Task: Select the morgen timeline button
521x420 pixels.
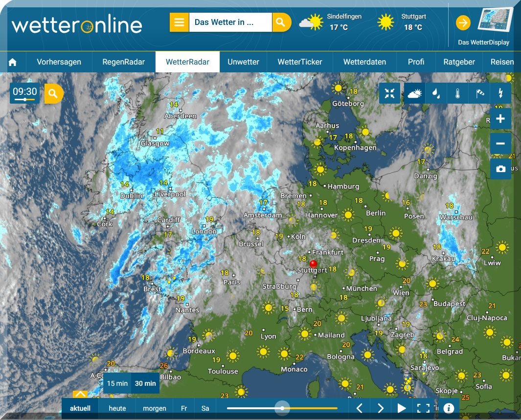Action: click(x=155, y=408)
